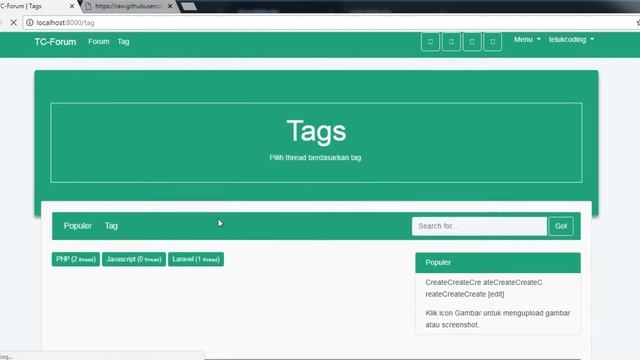Expand the Menu dropdown
Viewport: 640px width, 360px height.
click(527, 40)
